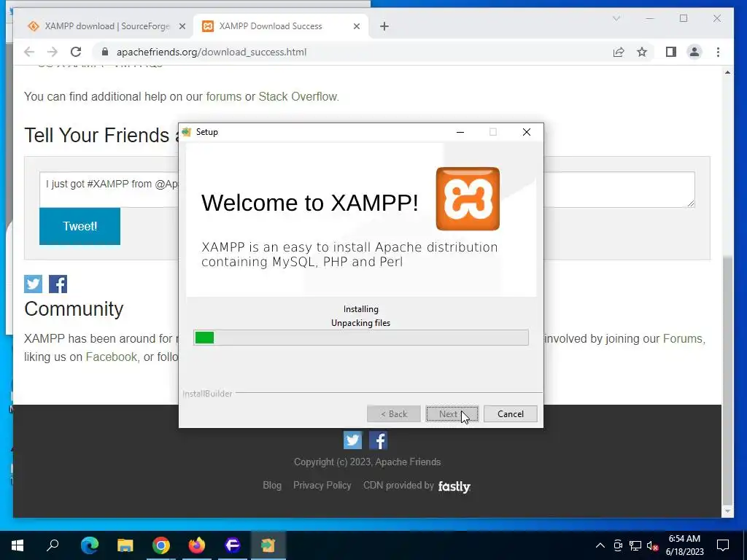Click Next in Setup dialog
The image size is (747, 560).
[x=452, y=414]
